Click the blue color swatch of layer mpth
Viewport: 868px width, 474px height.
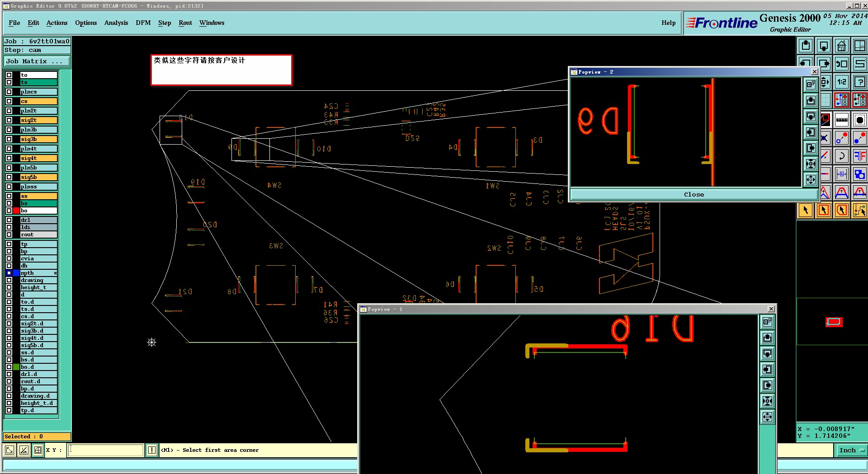(16, 273)
